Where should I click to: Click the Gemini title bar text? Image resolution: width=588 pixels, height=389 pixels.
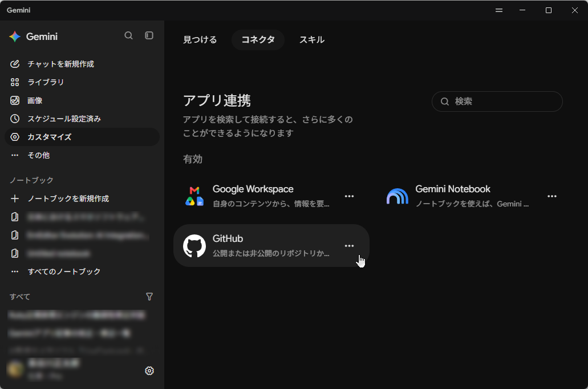tap(18, 10)
